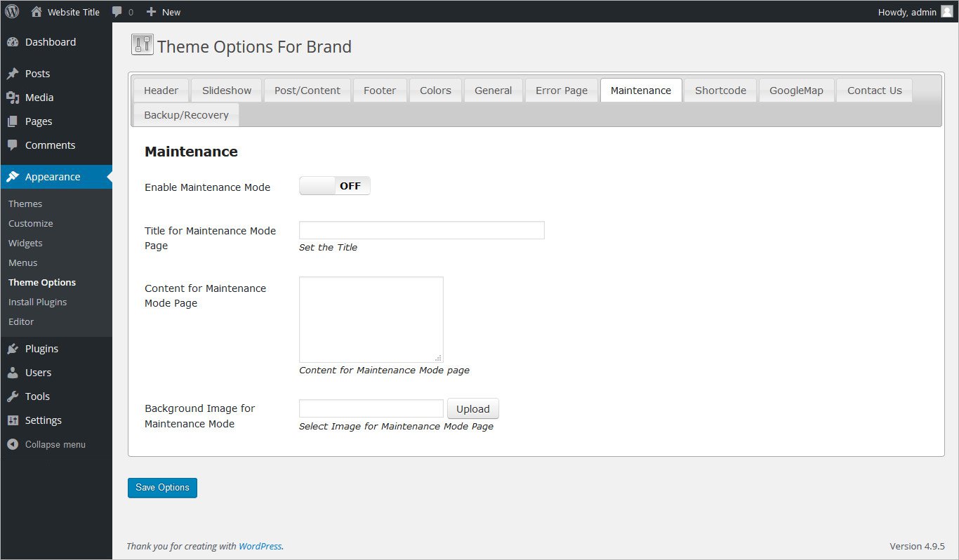Click the Dashboard gauge icon
The image size is (959, 560).
click(x=13, y=42)
